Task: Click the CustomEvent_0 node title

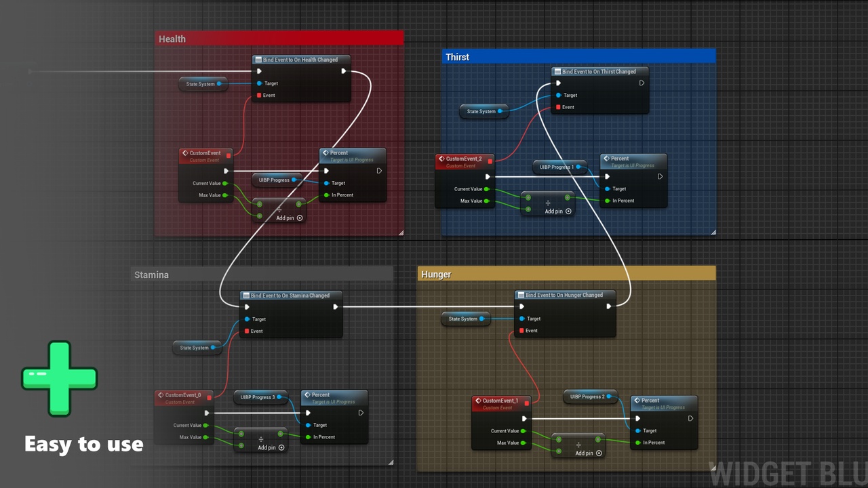Action: click(184, 395)
